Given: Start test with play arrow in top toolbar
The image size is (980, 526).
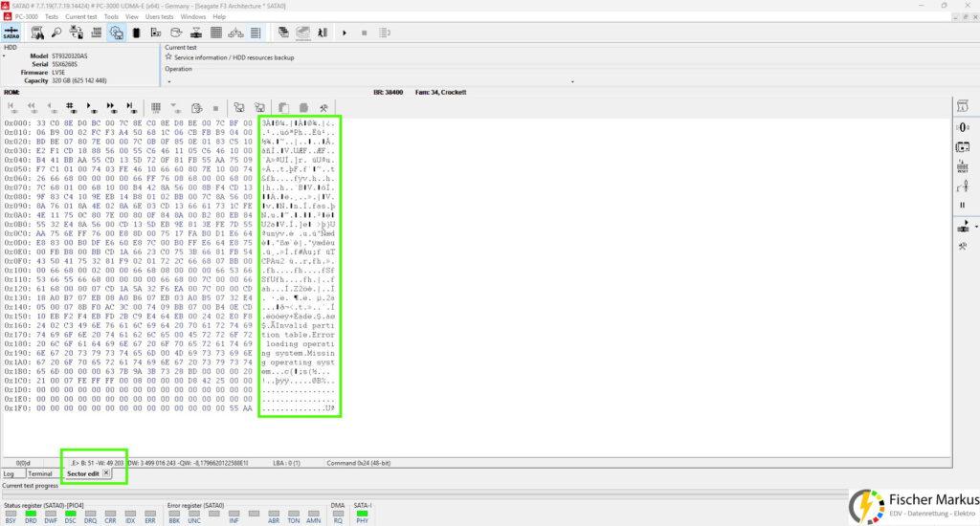Looking at the screenshot, I should [x=344, y=33].
